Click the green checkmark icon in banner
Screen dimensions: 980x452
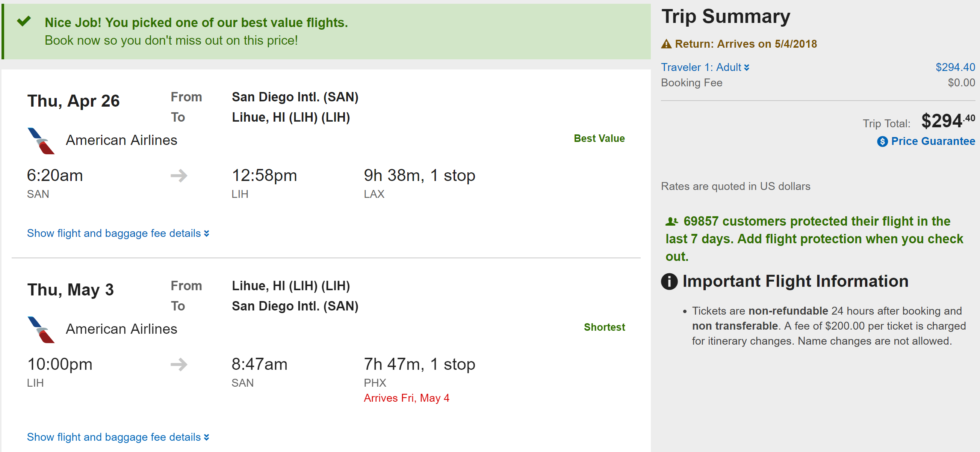point(24,21)
